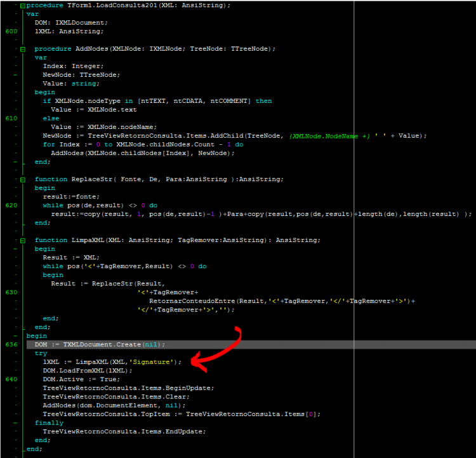Click recursive 'AddNodes(XMLNode.childNodes[Index], NewNode);' call

point(143,153)
